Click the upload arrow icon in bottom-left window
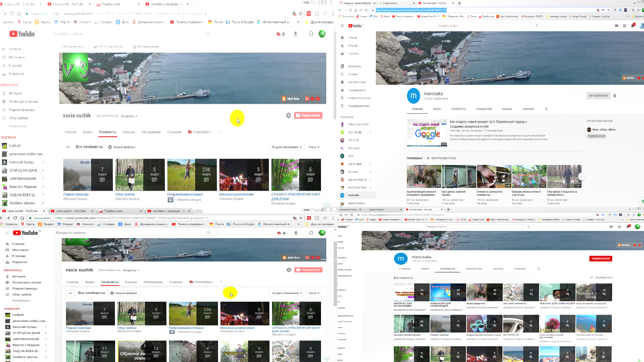 tap(296, 233)
